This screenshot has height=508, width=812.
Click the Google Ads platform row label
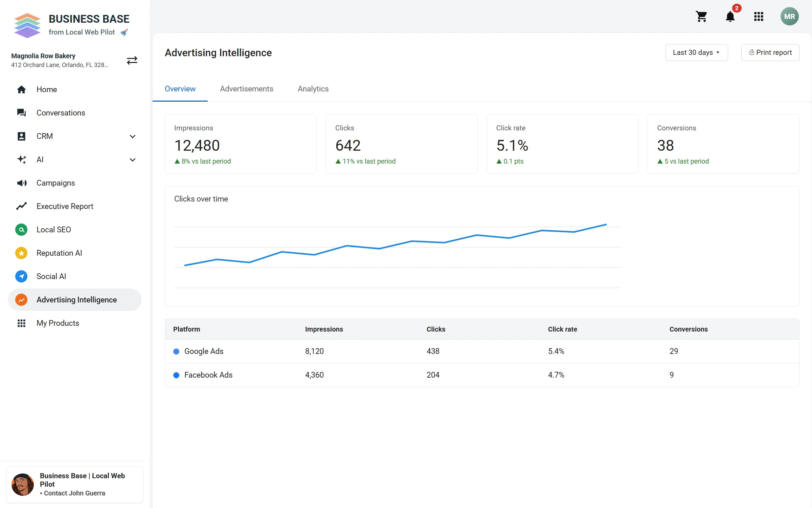(x=204, y=351)
